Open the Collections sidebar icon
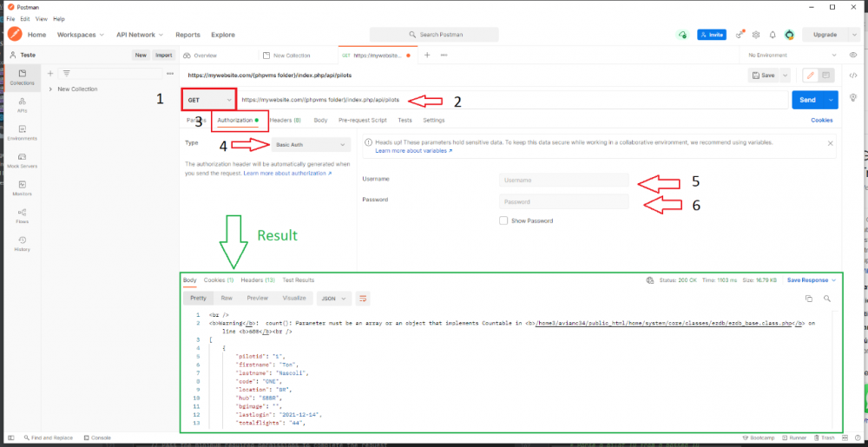The image size is (868, 447). pos(23,77)
